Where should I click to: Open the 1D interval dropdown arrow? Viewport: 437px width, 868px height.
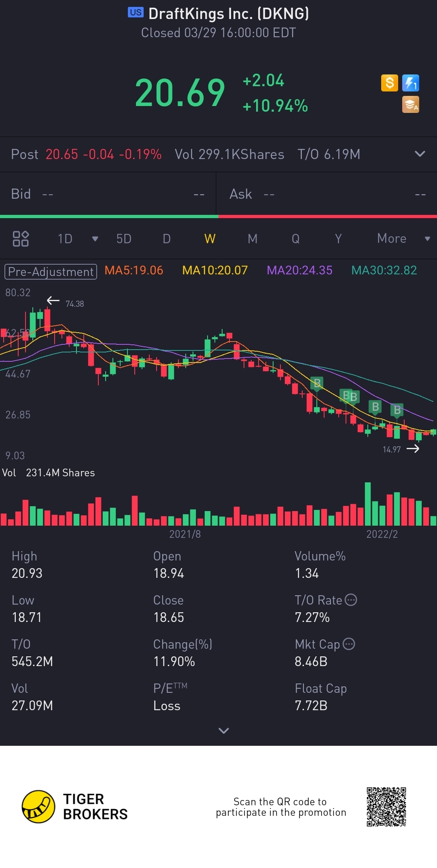[x=95, y=239]
